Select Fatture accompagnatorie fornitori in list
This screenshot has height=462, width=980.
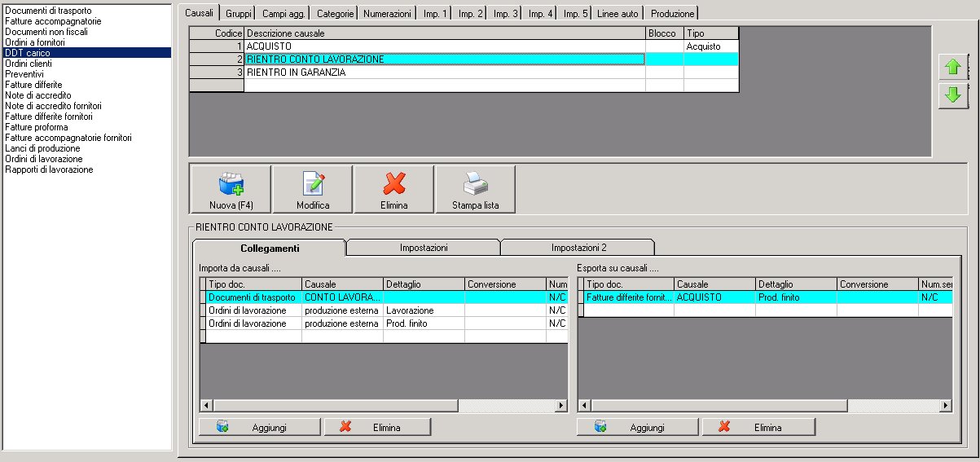tap(86, 137)
